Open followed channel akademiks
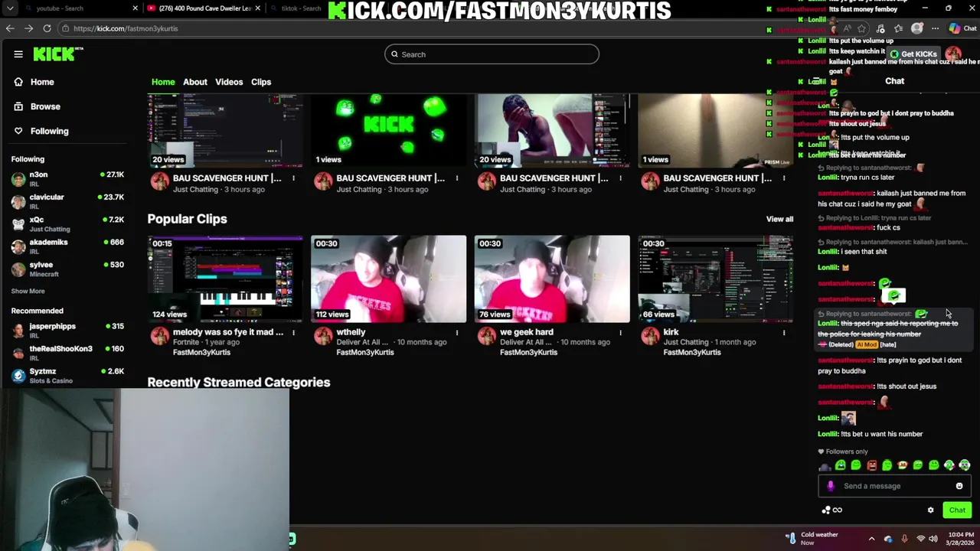Viewport: 980px width, 551px height. (x=67, y=246)
